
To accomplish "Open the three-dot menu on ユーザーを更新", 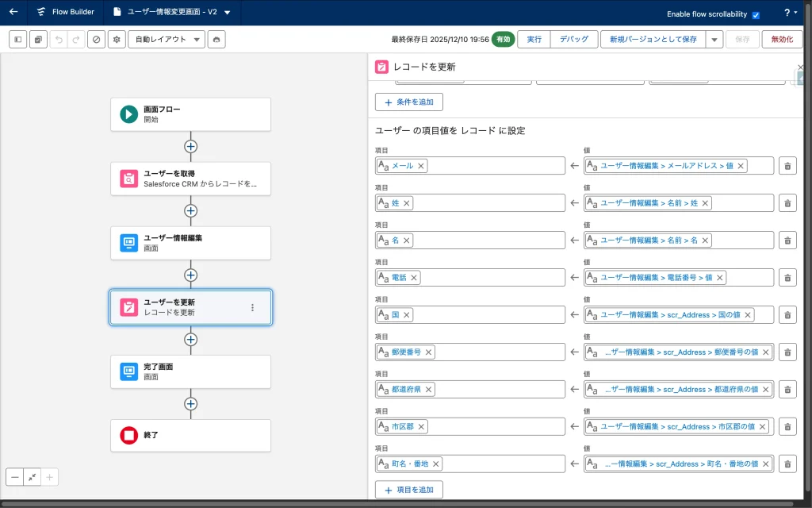I will [x=253, y=307].
